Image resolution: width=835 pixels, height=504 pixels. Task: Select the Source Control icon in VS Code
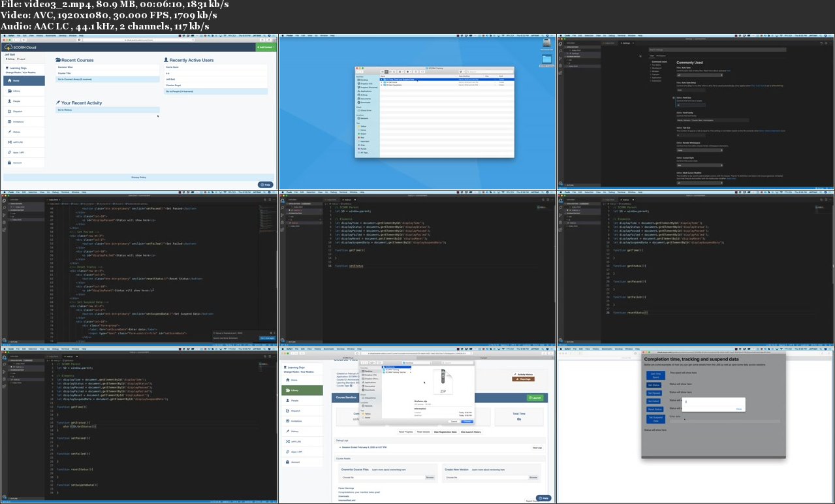tap(4, 216)
